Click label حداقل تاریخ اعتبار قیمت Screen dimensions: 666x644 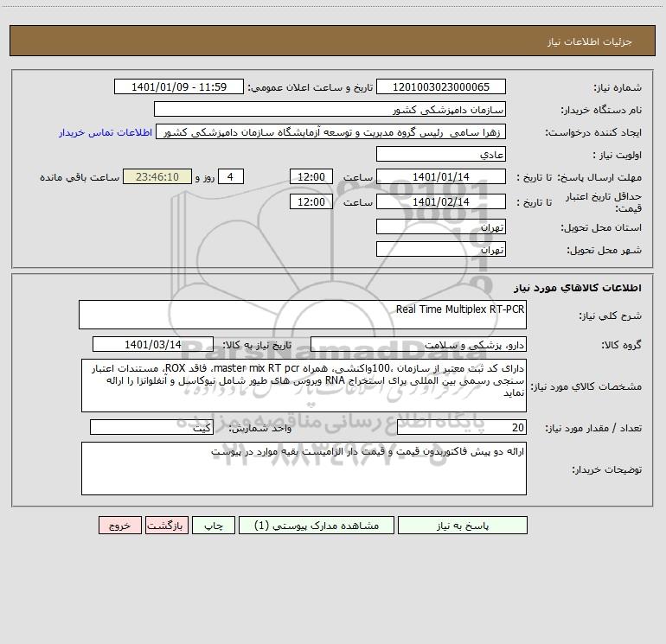coord(604,202)
